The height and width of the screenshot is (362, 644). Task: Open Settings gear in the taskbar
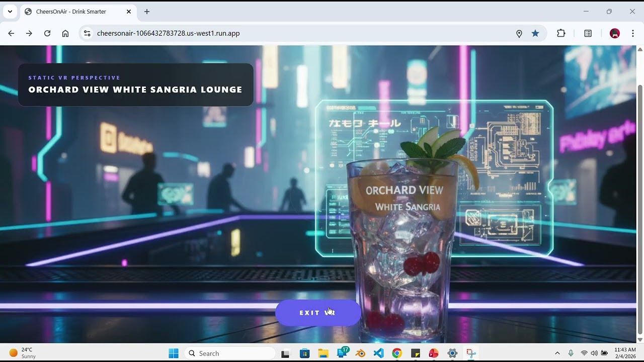[x=452, y=353]
